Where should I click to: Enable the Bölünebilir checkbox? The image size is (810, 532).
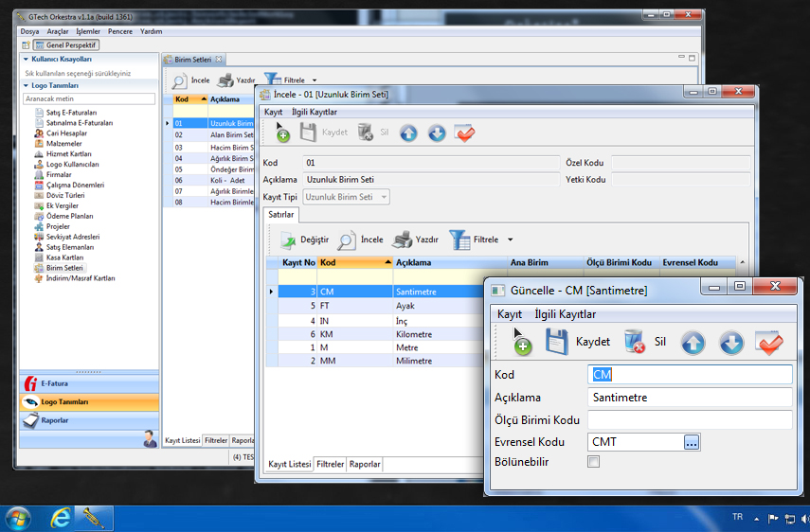click(594, 462)
